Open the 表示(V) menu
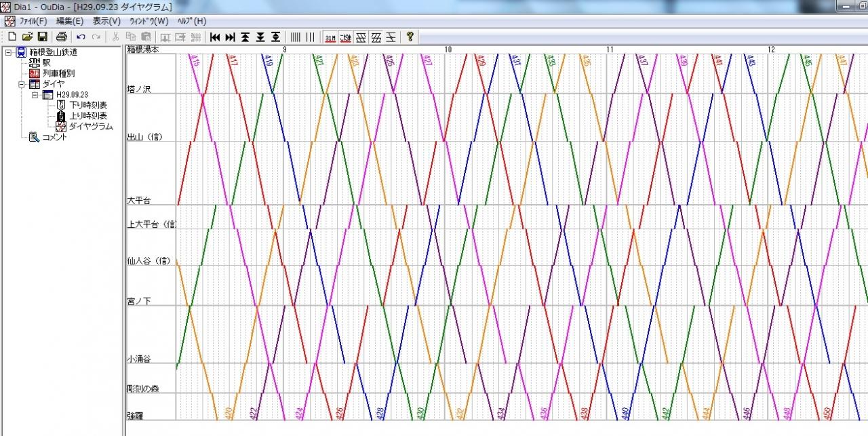The image size is (868, 436). pos(106,21)
